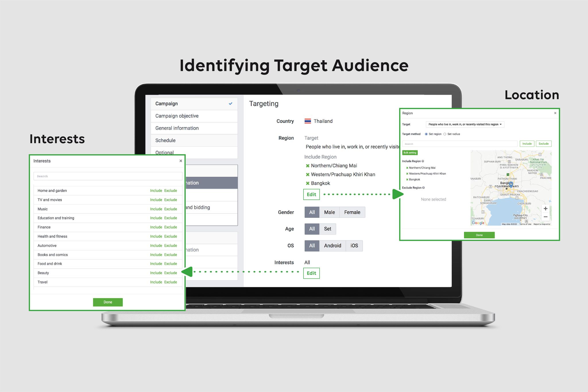Include Finance interest
Viewport: 588px width, 392px height.
coord(156,227)
